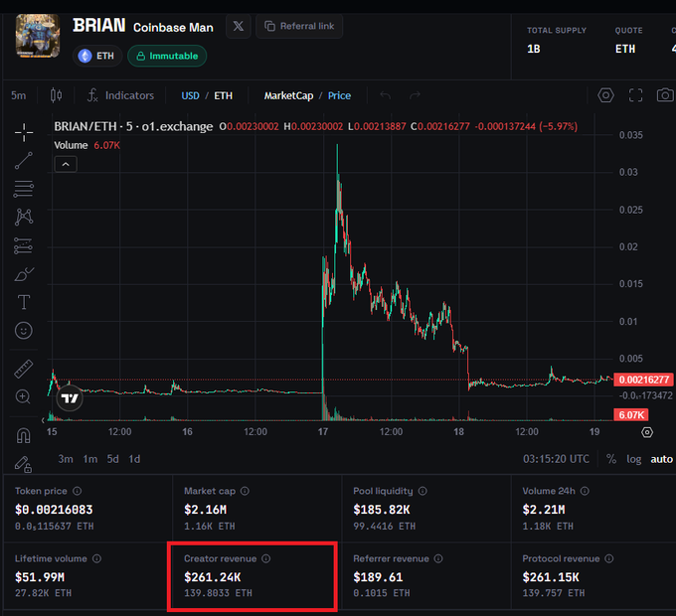
Task: Set chart range to 1d
Action: tap(134, 459)
